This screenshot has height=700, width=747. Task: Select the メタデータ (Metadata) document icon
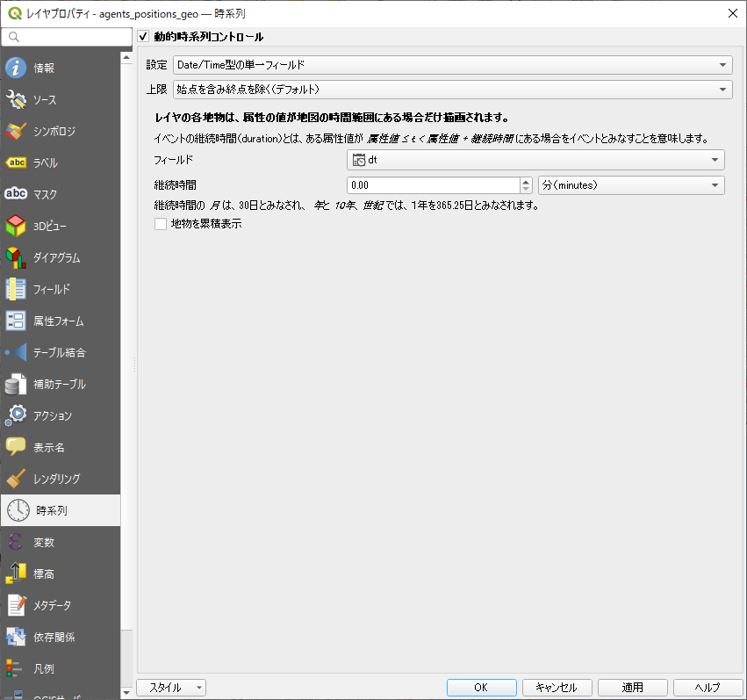tap(17, 606)
